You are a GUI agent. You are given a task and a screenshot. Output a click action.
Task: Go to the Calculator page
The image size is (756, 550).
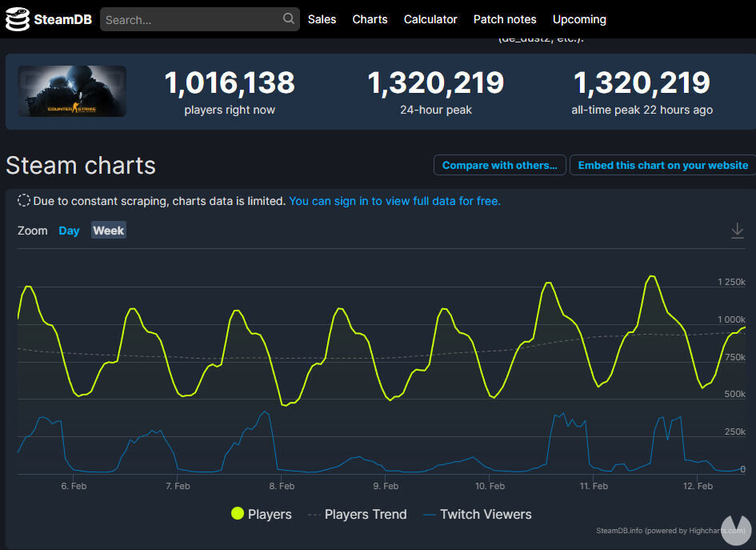pyautogui.click(x=430, y=19)
